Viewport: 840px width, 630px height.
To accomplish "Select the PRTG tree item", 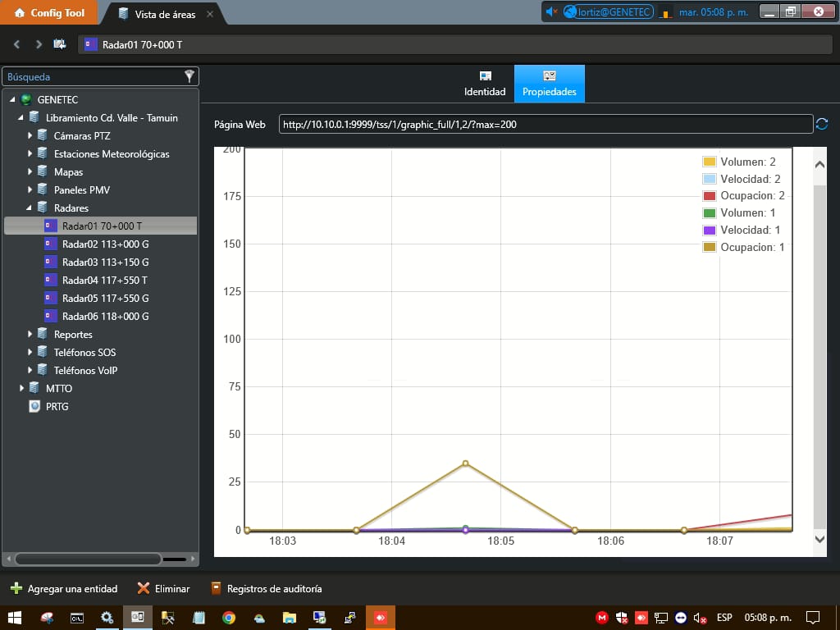I will [x=57, y=406].
